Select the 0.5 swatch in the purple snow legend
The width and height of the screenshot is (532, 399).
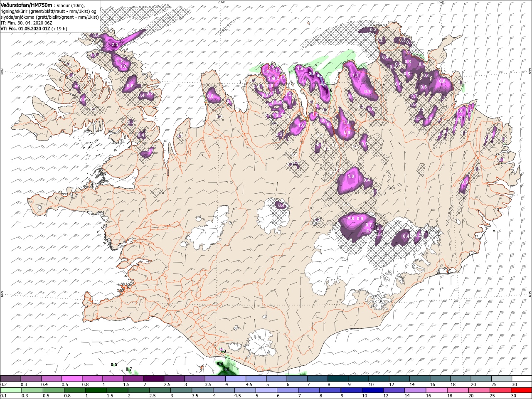(x=71, y=379)
